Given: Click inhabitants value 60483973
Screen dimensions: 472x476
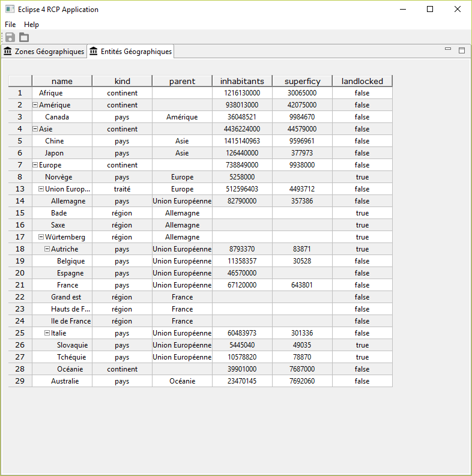Looking at the screenshot, I should [242, 333].
